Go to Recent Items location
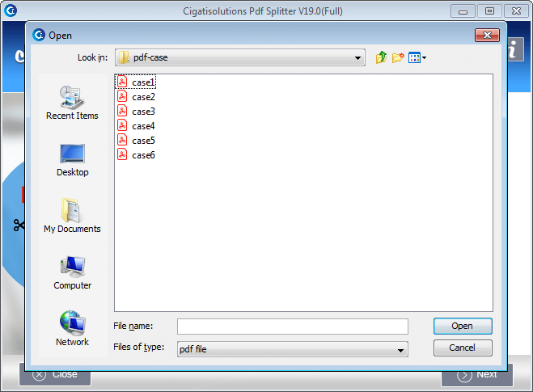533x392 pixels. pos(72,103)
